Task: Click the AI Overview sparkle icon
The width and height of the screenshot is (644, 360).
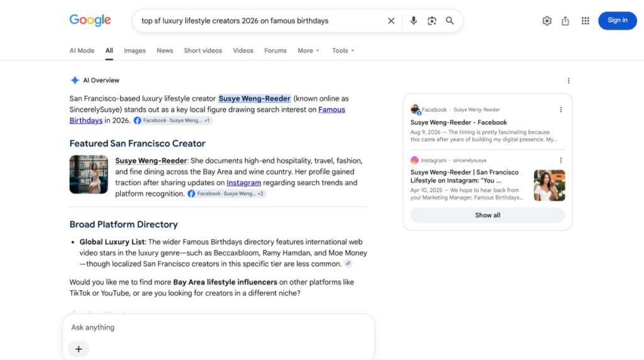Action: pos(75,80)
